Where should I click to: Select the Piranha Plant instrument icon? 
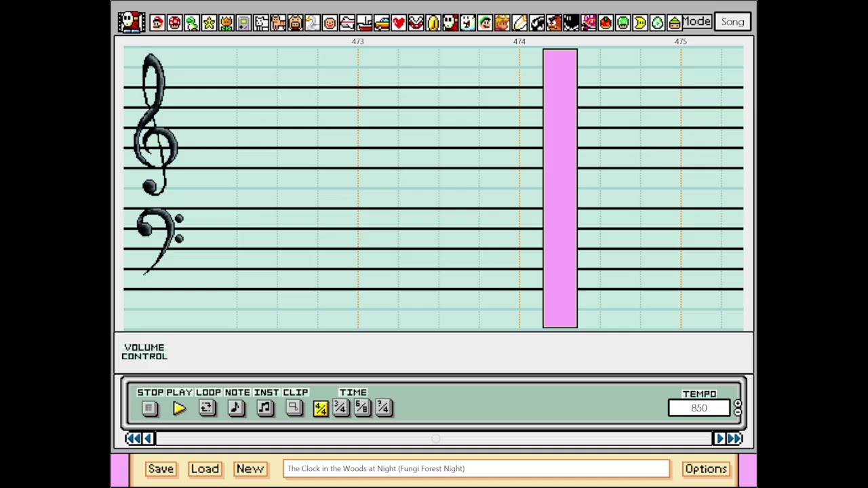(416, 22)
